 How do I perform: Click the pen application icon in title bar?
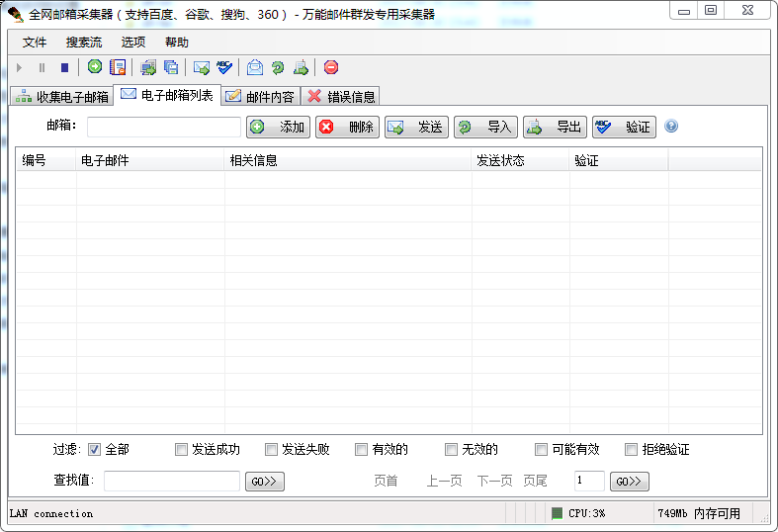pyautogui.click(x=16, y=15)
